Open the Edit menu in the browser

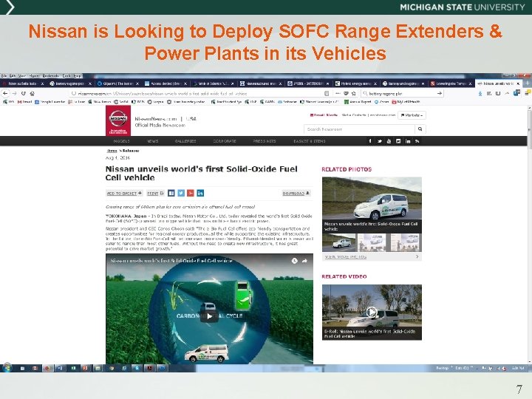click(13, 75)
